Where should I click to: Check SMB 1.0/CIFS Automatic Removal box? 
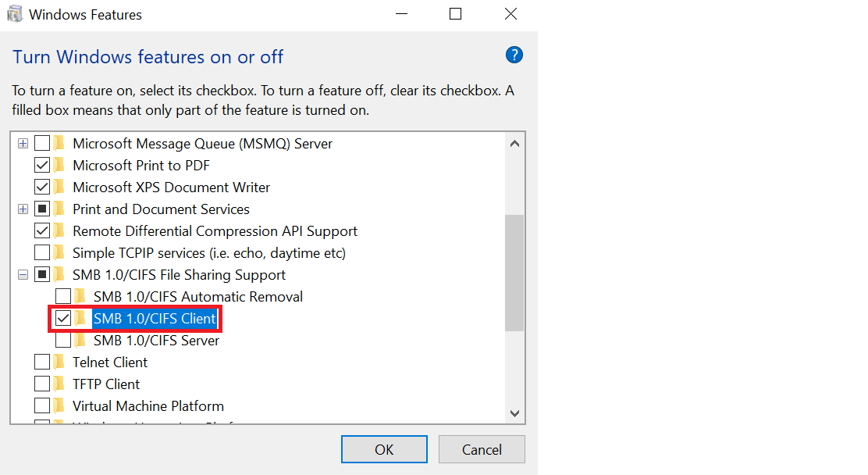coord(63,297)
